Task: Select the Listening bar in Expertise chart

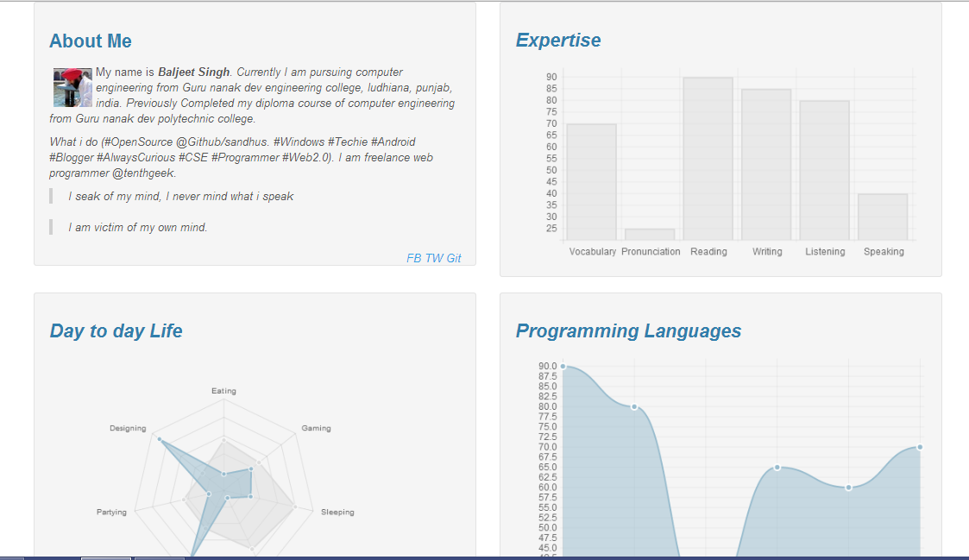Action: tap(824, 171)
